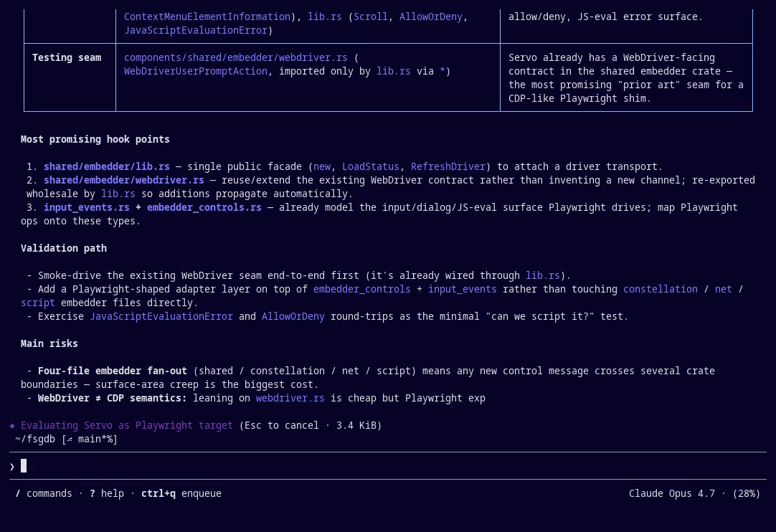The width and height of the screenshot is (776, 532).
Task: Click the ~/fsgdb working directory path
Action: [35, 439]
